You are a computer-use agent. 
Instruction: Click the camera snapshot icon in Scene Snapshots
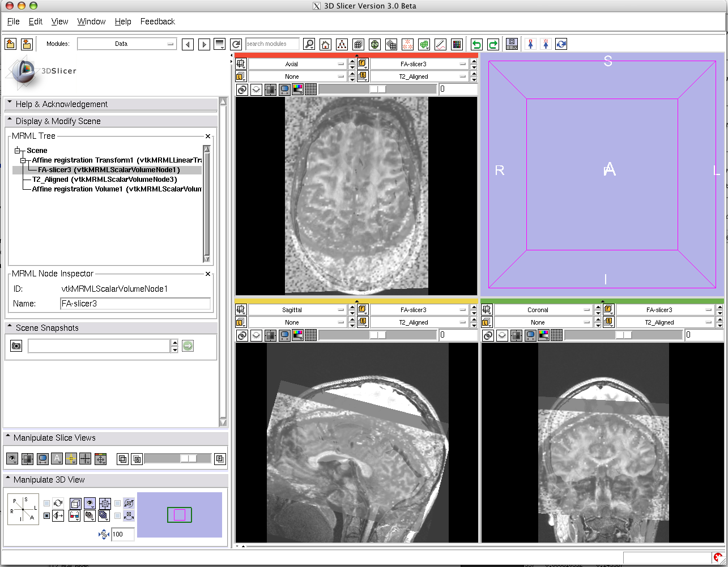click(16, 346)
